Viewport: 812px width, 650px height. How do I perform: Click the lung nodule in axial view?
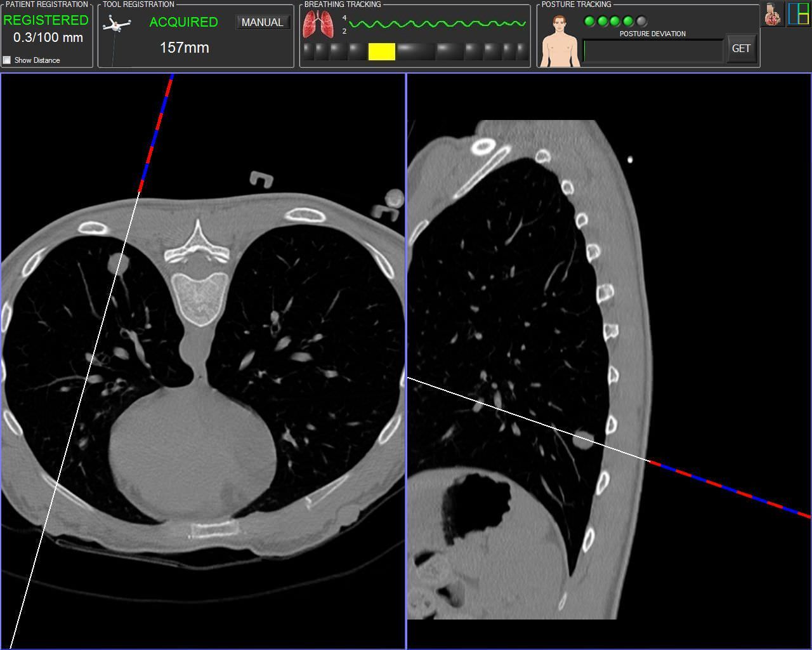click(x=119, y=263)
